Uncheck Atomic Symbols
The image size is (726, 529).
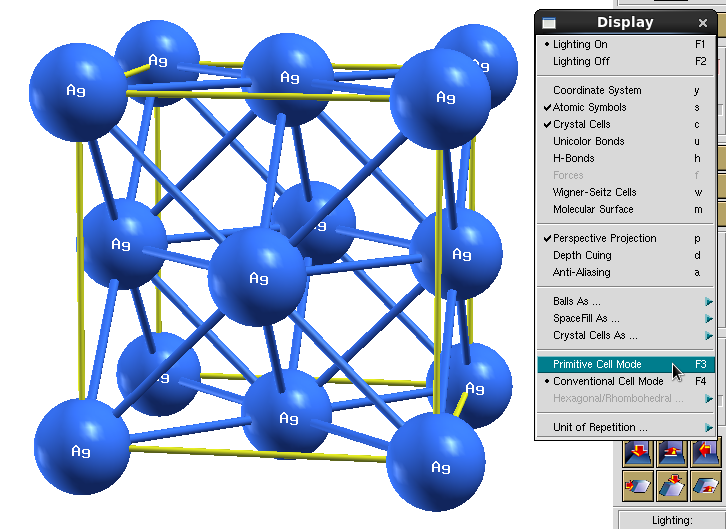click(626, 107)
